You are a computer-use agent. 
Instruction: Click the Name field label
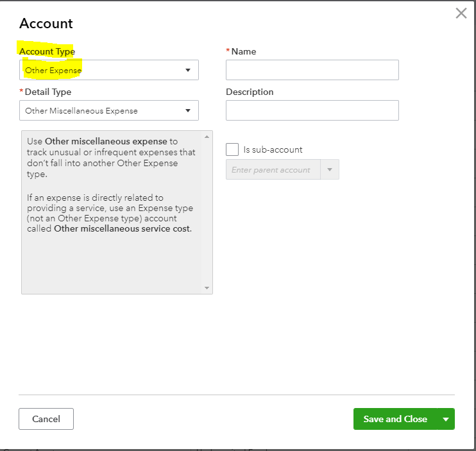[244, 51]
